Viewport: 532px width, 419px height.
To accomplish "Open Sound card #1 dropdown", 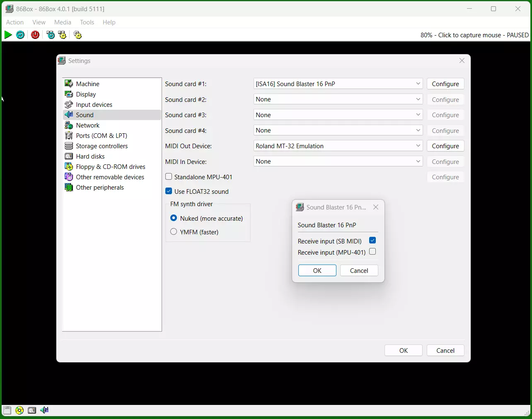I will 338,84.
